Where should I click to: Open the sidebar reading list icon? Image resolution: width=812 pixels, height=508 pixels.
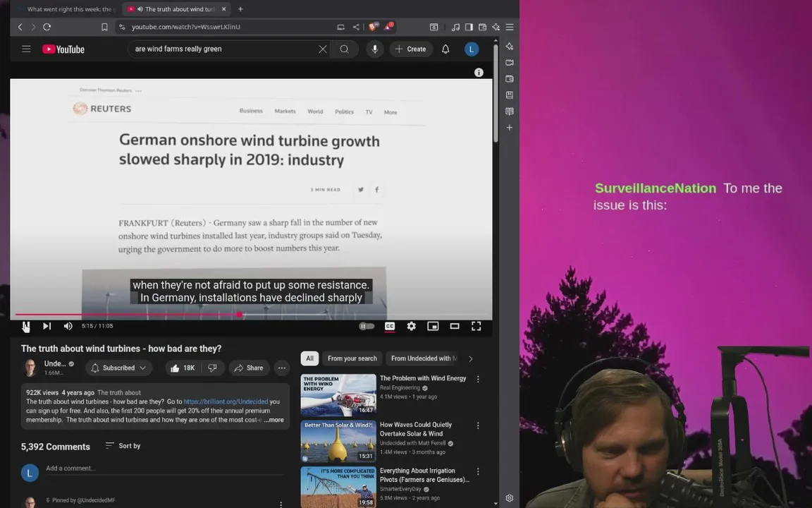(510, 111)
